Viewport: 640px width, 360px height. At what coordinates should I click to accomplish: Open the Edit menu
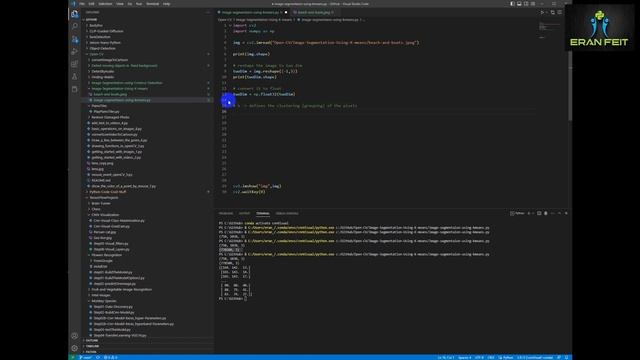click(91, 4)
